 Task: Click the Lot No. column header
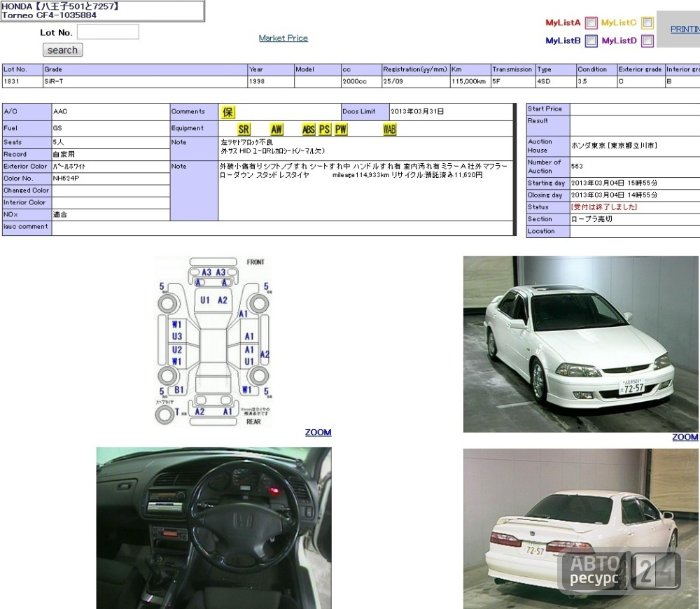pyautogui.click(x=22, y=70)
